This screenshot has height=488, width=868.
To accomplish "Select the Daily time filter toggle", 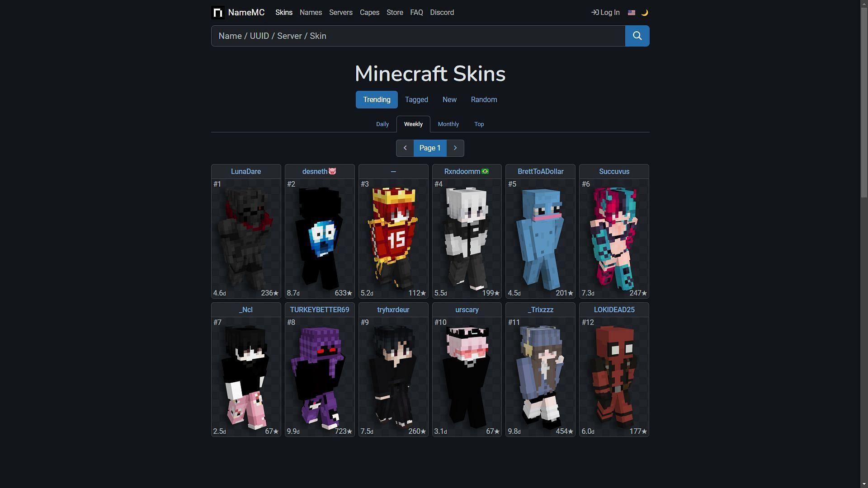I will point(382,123).
